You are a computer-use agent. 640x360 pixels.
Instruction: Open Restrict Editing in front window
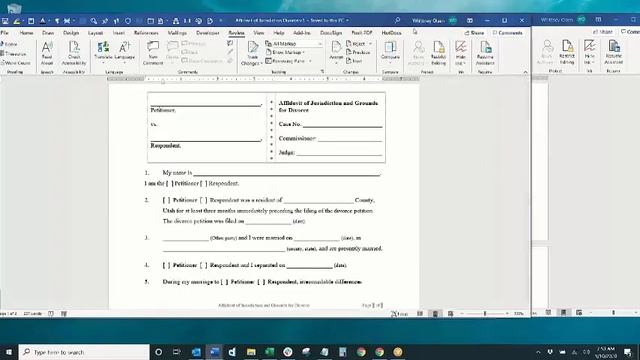point(438,53)
